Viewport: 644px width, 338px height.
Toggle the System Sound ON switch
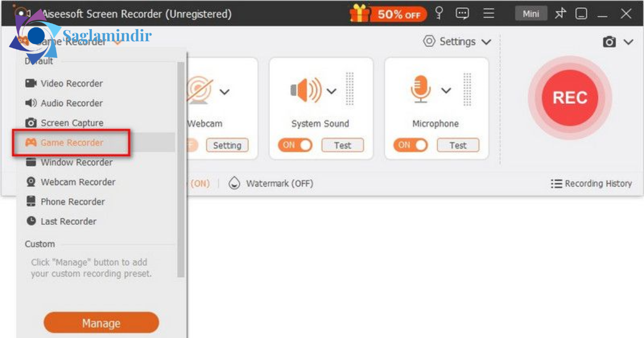coord(295,145)
